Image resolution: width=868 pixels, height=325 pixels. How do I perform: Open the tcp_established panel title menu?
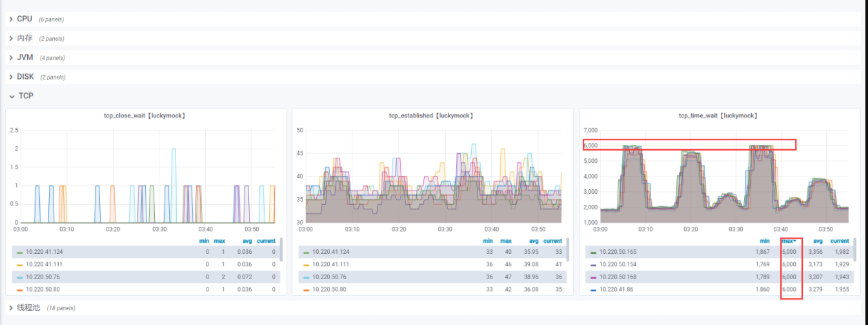coord(432,116)
